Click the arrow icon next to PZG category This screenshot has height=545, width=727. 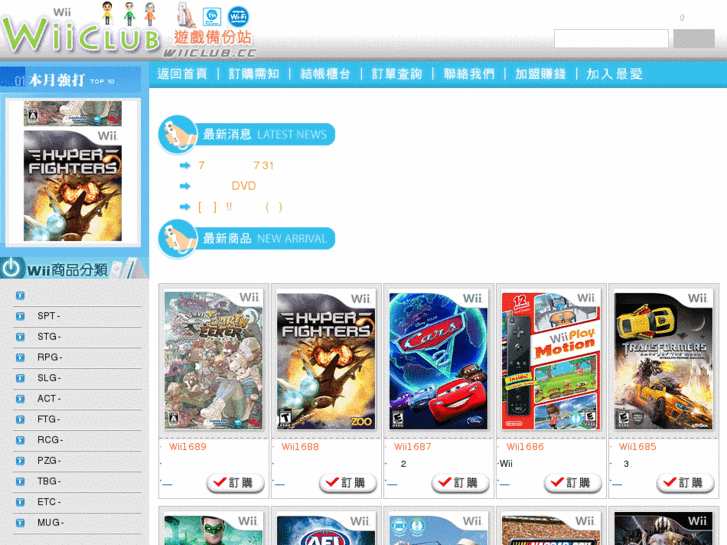coord(20,461)
